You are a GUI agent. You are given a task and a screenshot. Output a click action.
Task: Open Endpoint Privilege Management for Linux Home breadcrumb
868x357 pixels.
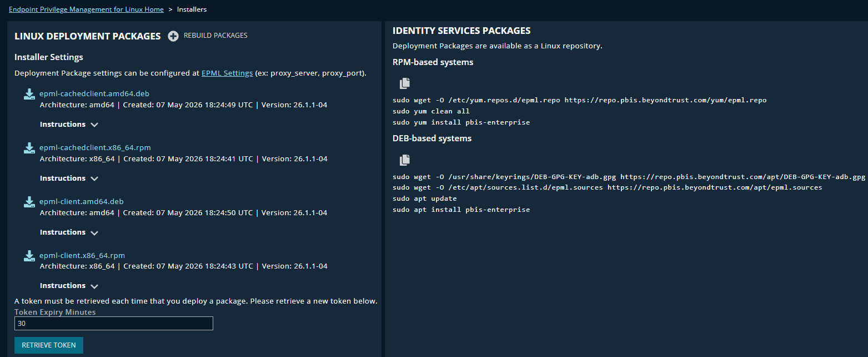tap(86, 9)
